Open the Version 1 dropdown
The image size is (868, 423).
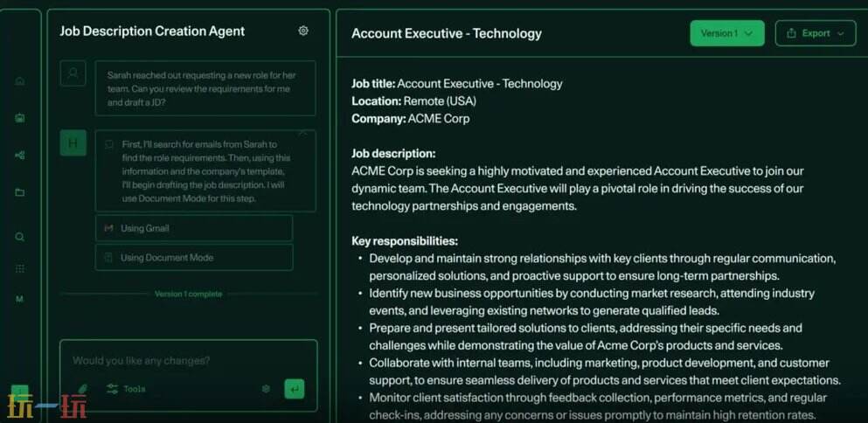(727, 33)
